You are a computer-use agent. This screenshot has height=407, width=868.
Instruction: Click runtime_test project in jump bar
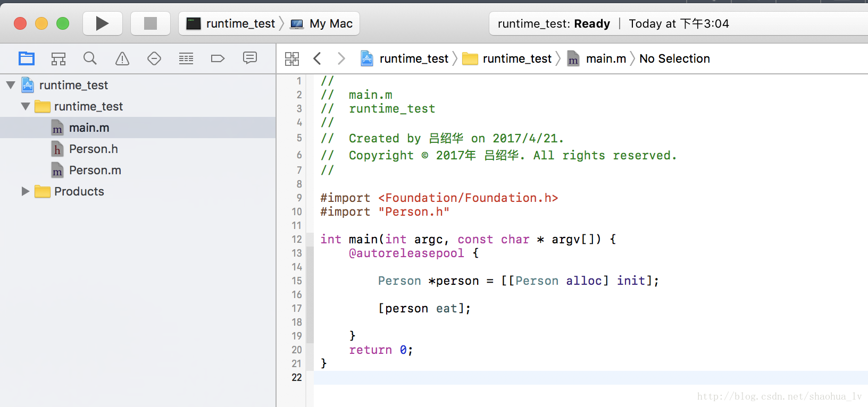(x=405, y=58)
